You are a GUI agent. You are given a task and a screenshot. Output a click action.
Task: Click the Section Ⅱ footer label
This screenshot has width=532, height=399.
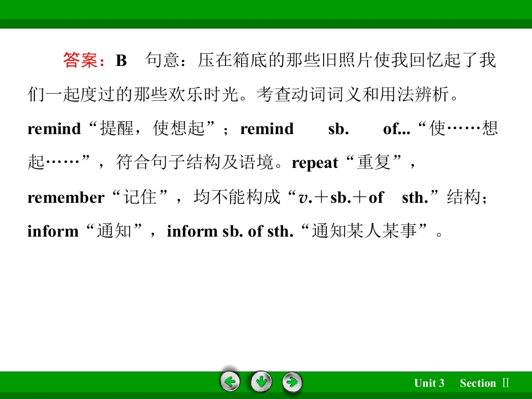pyautogui.click(x=484, y=383)
